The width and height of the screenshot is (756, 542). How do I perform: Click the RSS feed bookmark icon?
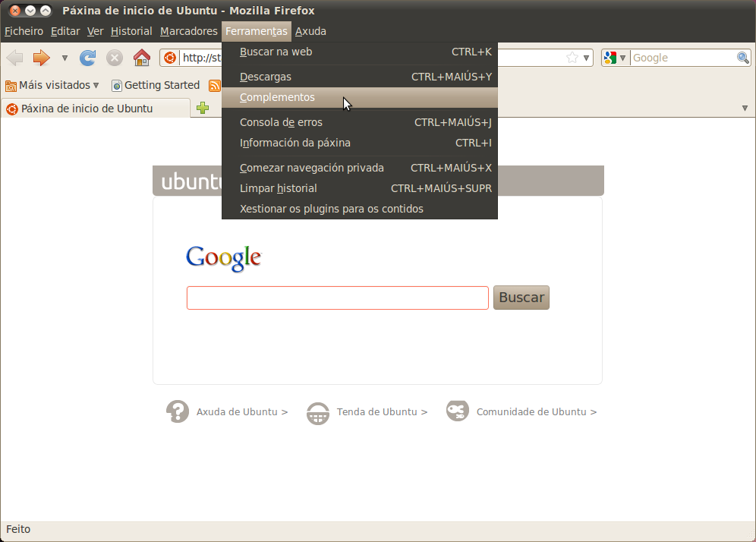pyautogui.click(x=215, y=86)
